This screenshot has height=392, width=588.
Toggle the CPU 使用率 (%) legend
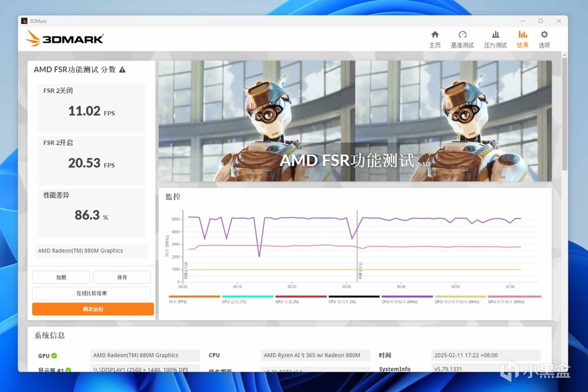[354, 300]
